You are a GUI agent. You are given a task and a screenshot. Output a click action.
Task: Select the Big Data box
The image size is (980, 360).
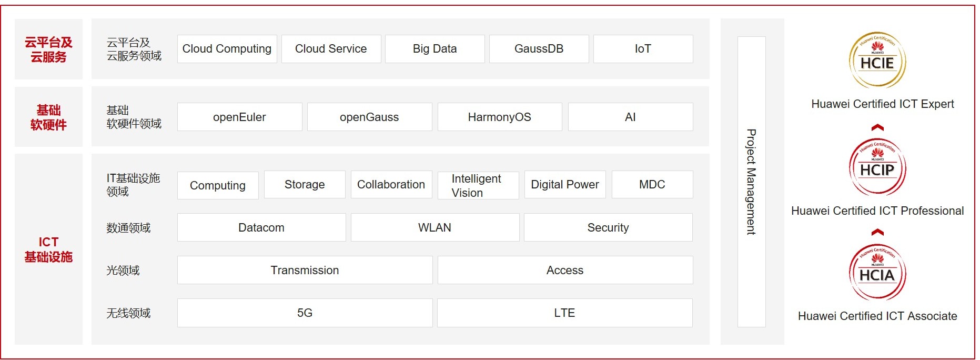[435, 49]
